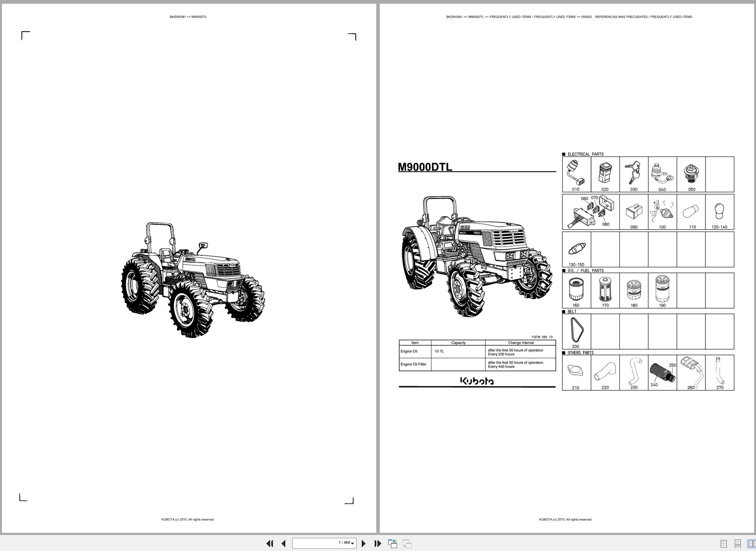
Task: Click air filter element label 240
Action: (654, 385)
